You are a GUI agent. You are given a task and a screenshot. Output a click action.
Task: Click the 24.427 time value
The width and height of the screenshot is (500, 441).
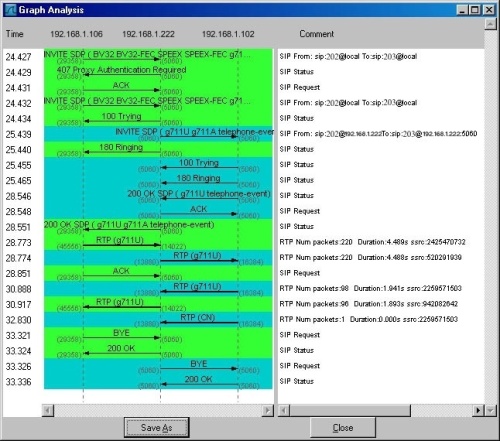pyautogui.click(x=18, y=57)
